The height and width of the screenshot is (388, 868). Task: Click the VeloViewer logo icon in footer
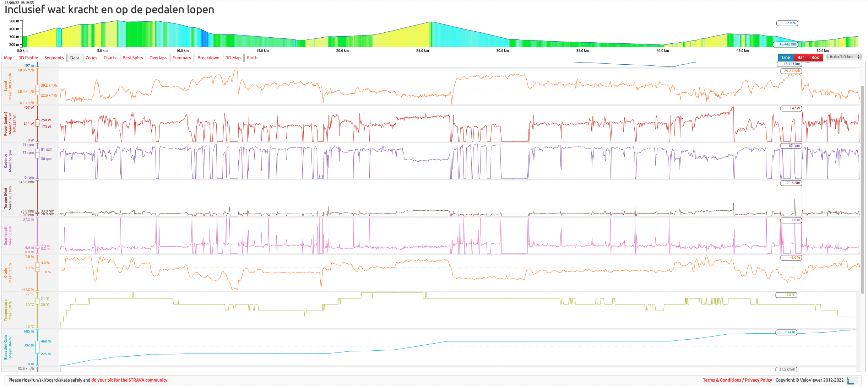coord(852,381)
